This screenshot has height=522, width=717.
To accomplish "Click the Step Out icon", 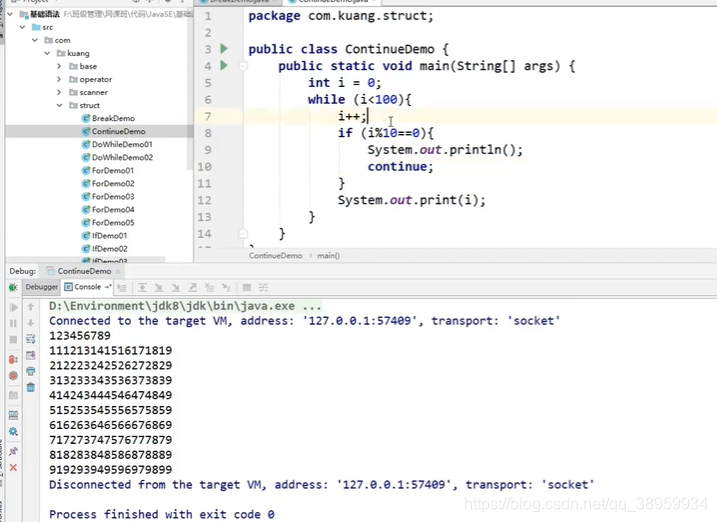I will click(x=193, y=288).
